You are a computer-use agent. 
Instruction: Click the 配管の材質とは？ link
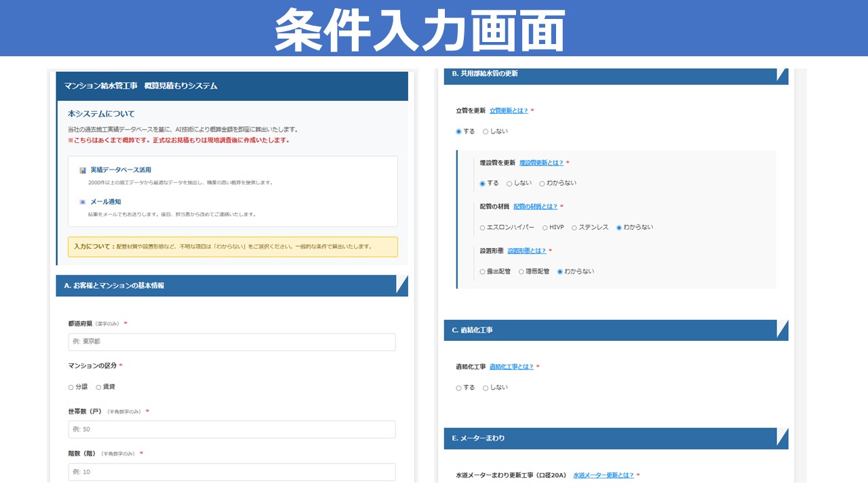pyautogui.click(x=535, y=207)
